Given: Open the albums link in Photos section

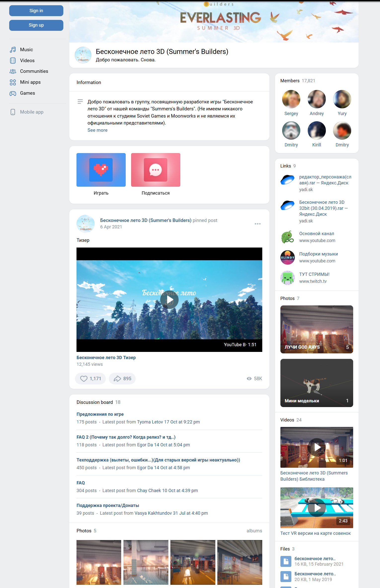Looking at the screenshot, I should 254,531.
